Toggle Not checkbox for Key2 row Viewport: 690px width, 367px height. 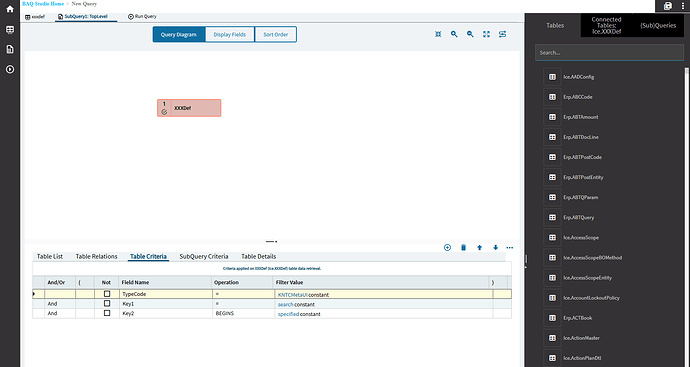[107, 313]
